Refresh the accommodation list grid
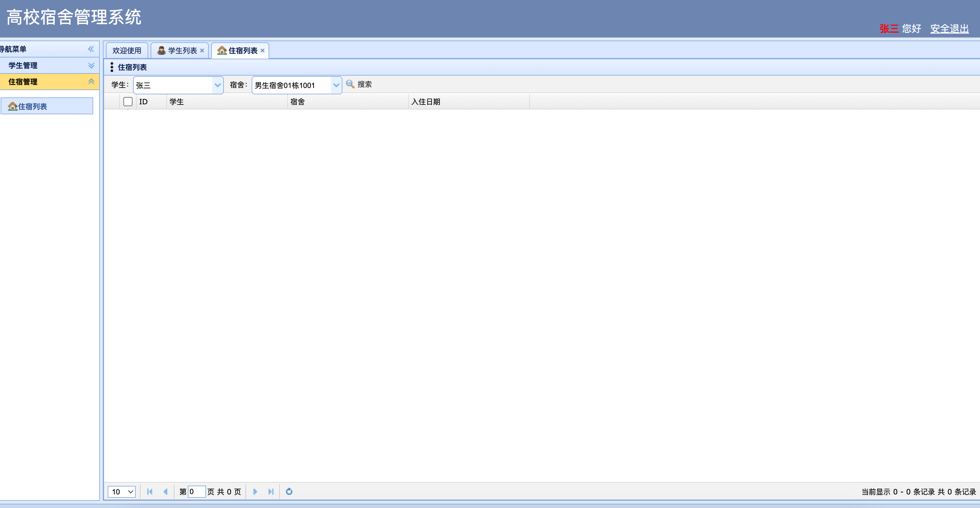The height and width of the screenshot is (508, 980). click(x=289, y=492)
